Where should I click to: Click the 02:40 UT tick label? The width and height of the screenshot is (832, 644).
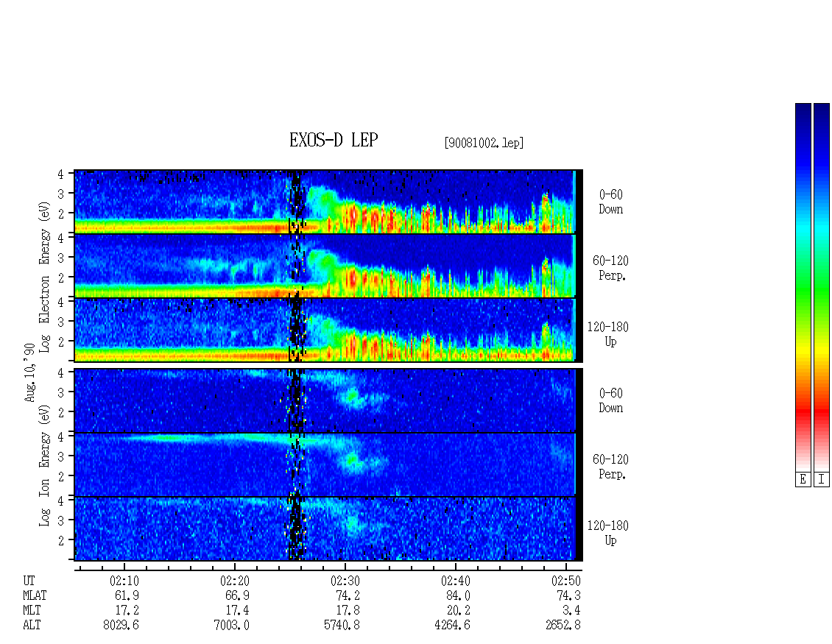[455, 581]
